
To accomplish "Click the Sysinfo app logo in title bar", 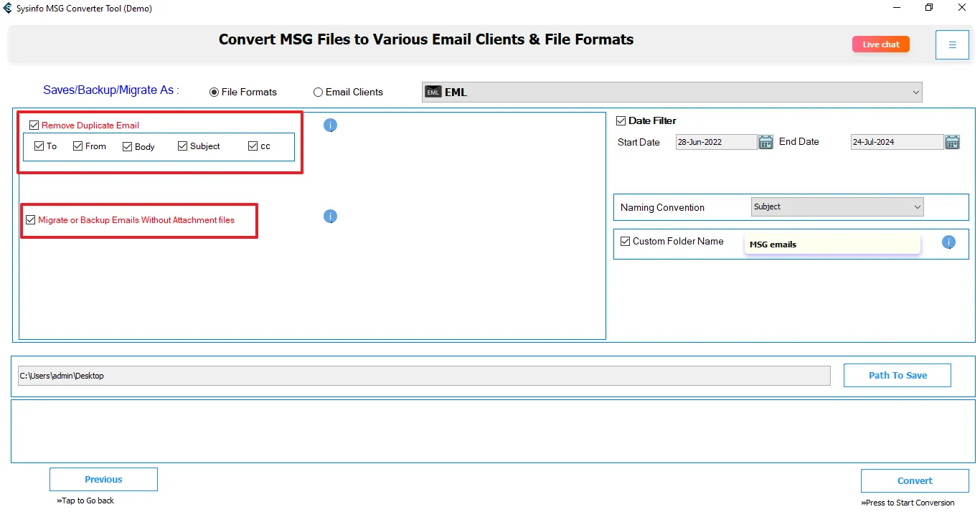I will pyautogui.click(x=8, y=9).
